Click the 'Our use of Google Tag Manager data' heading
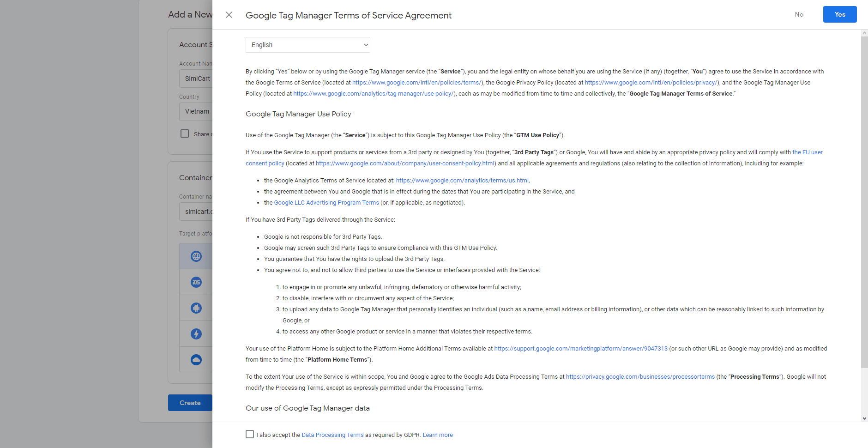 point(307,408)
